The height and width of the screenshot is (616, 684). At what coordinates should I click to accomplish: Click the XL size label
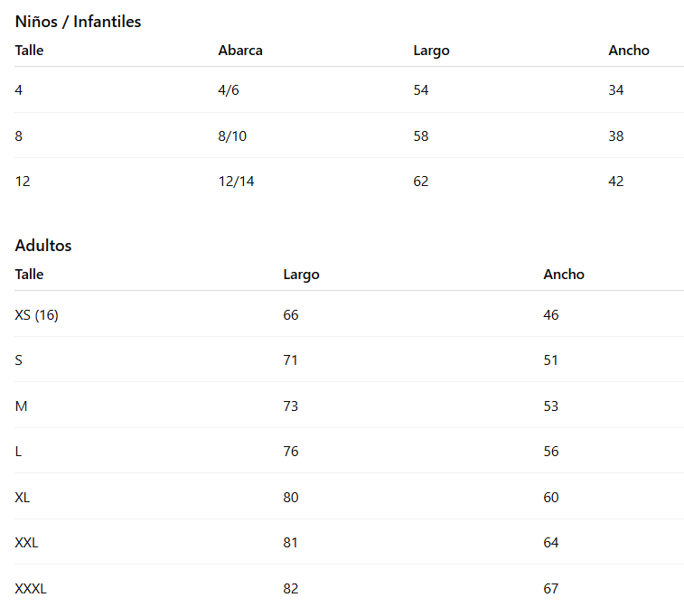(x=23, y=498)
